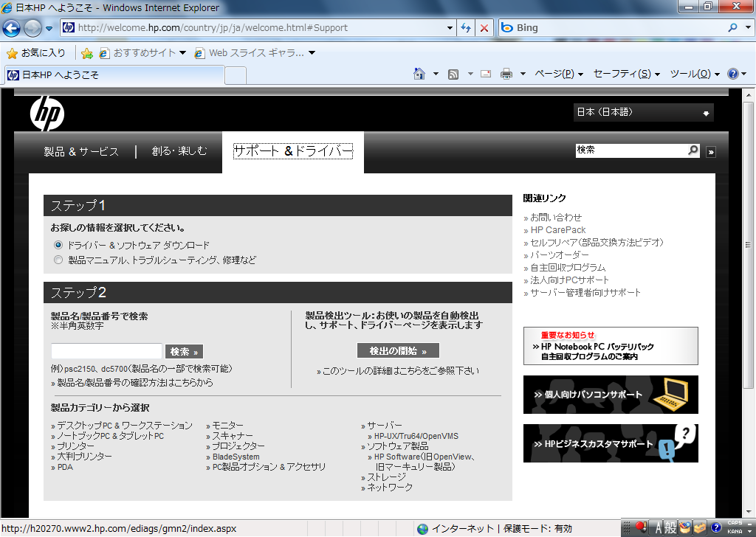
Task: Click the browser Back arrow button
Action: coord(12,28)
